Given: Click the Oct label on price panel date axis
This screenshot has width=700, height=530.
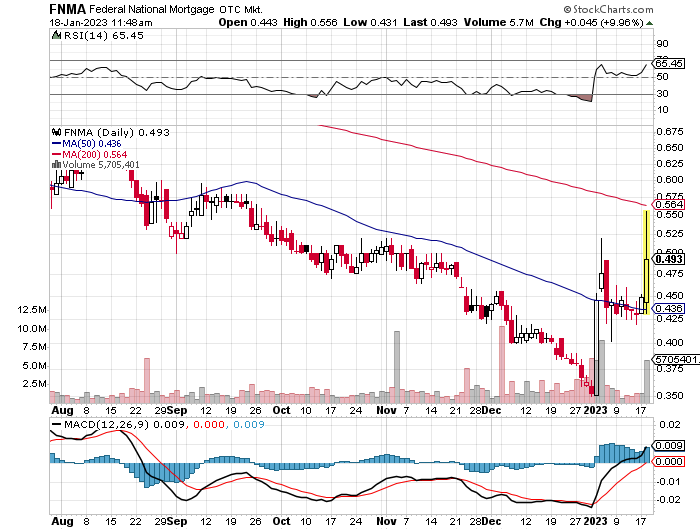Looking at the screenshot, I should coord(281,410).
